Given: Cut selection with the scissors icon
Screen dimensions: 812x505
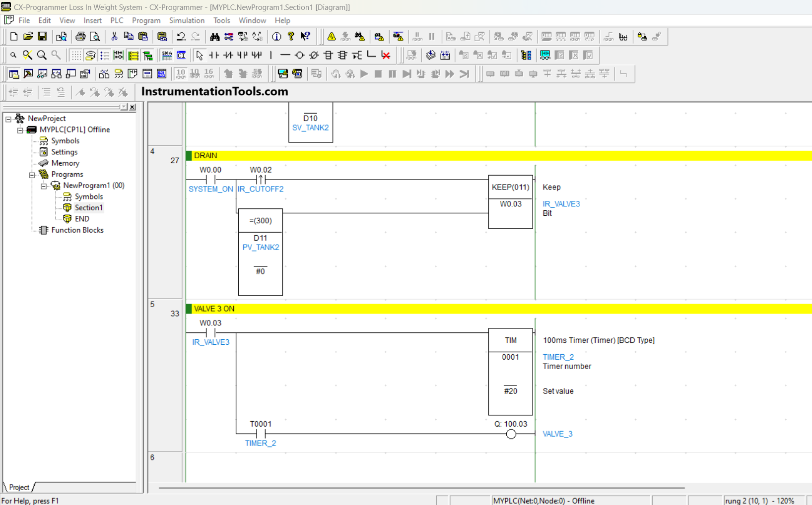Looking at the screenshot, I should pos(114,36).
